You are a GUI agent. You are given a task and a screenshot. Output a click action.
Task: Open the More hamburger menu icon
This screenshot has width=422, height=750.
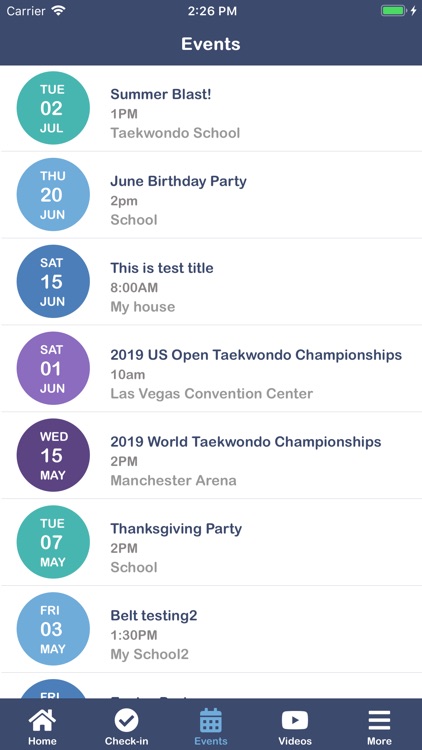pos(379,720)
